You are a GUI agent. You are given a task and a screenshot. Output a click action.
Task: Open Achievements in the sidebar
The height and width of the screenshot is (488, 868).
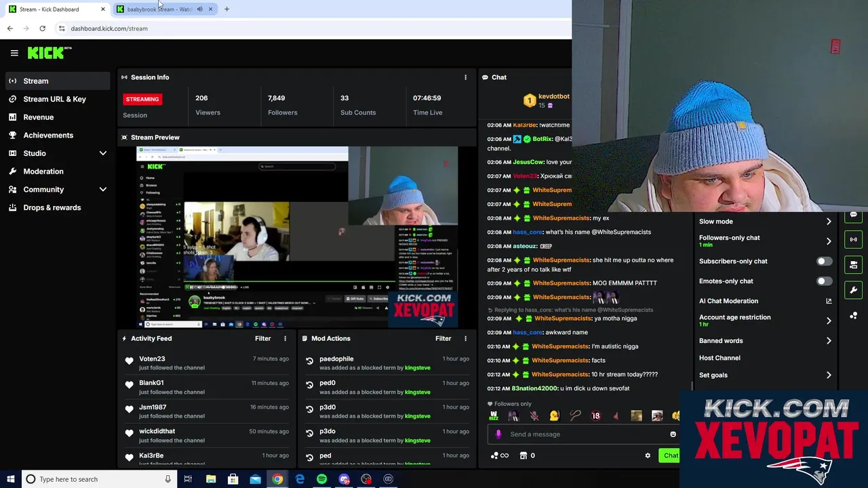click(x=58, y=135)
